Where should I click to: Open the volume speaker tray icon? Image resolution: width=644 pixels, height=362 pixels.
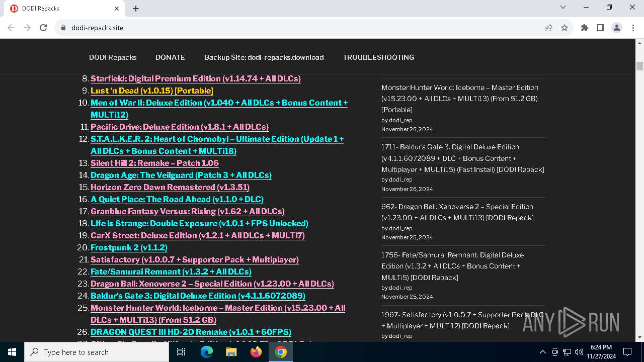coord(579,352)
